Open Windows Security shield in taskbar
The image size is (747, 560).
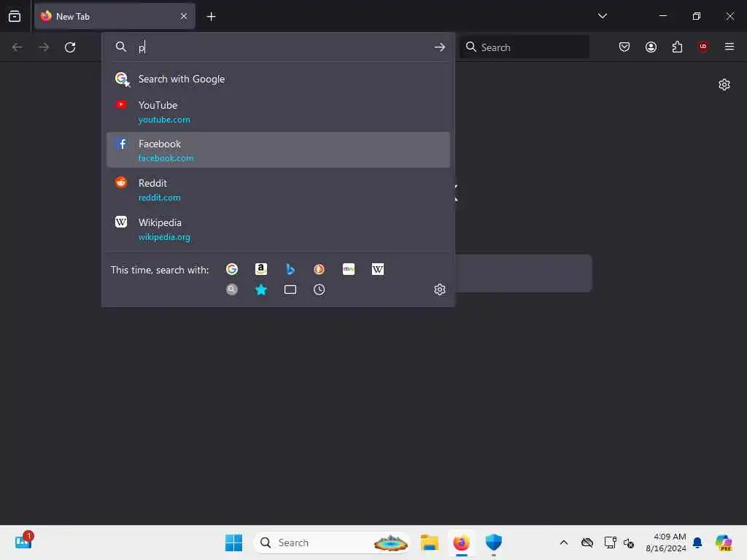pos(494,542)
